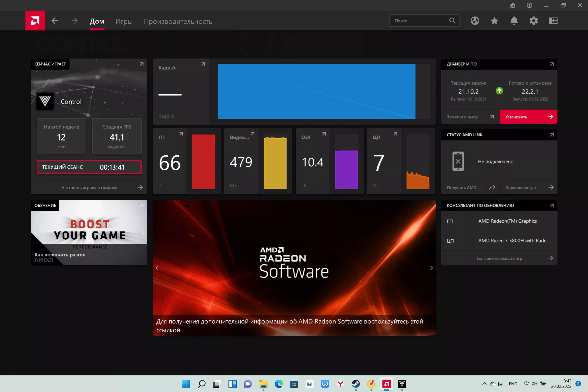The width and height of the screenshot is (588, 392).
Task: Expand the Видео memory tile
Action: click(x=252, y=134)
